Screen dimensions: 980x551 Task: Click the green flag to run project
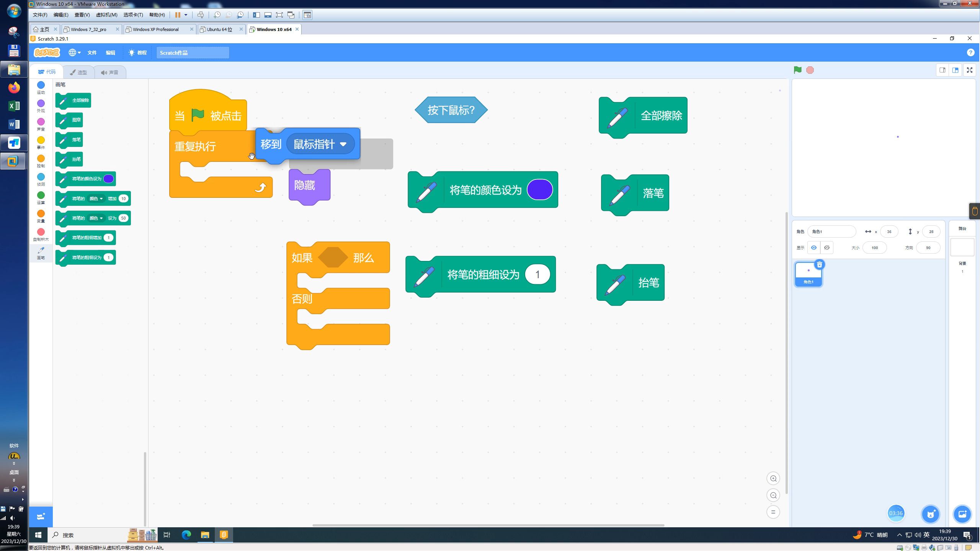797,70
